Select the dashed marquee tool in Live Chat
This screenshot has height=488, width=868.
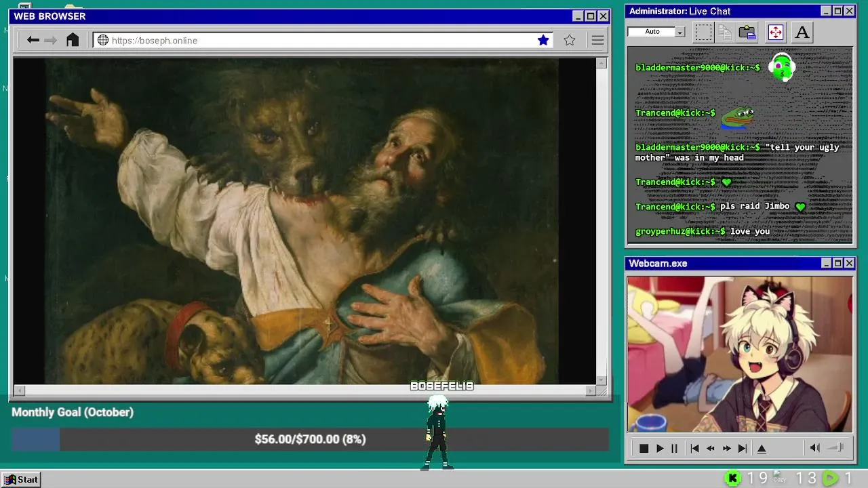click(703, 32)
